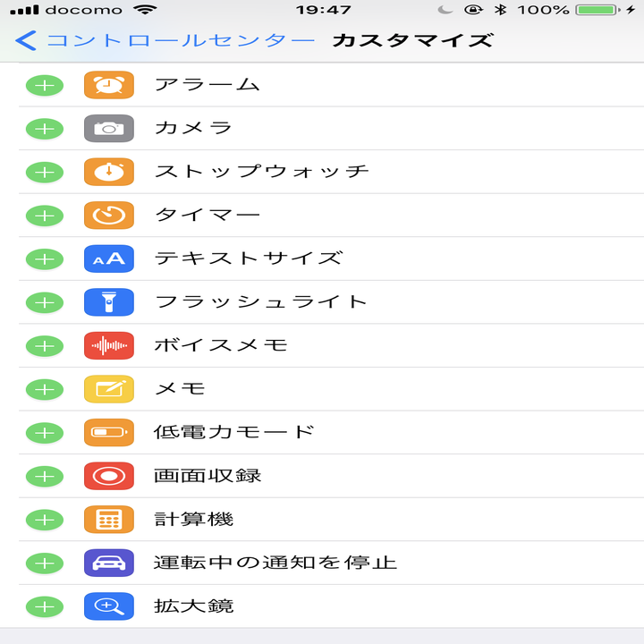Add タイマー with its green plus button
The image size is (644, 644).
click(x=44, y=216)
